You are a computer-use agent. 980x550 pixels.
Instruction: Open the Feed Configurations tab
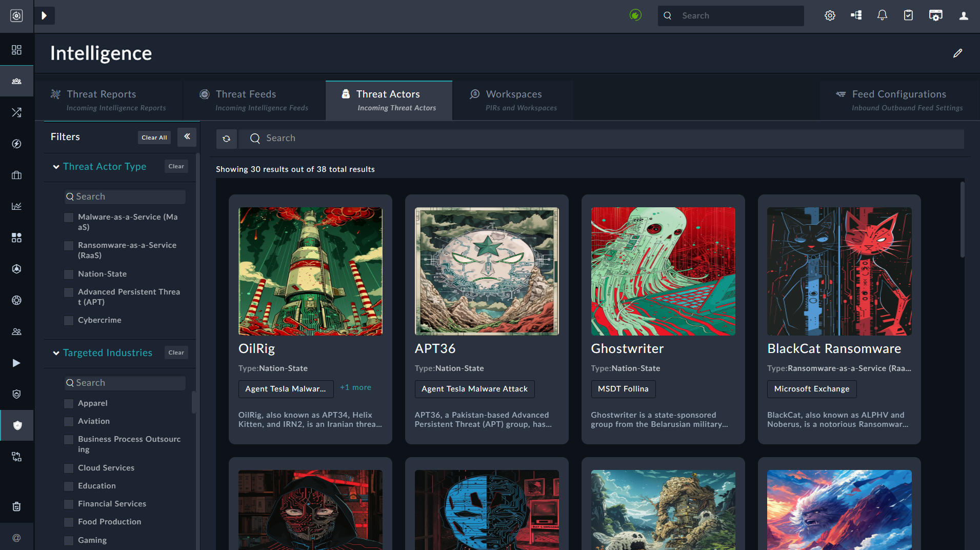[x=899, y=101]
